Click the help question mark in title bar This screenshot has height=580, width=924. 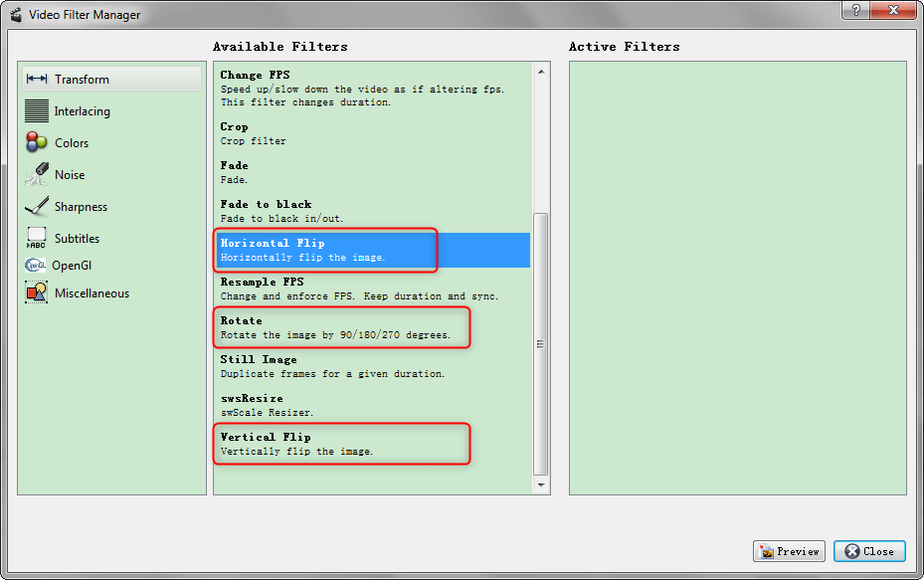855,10
